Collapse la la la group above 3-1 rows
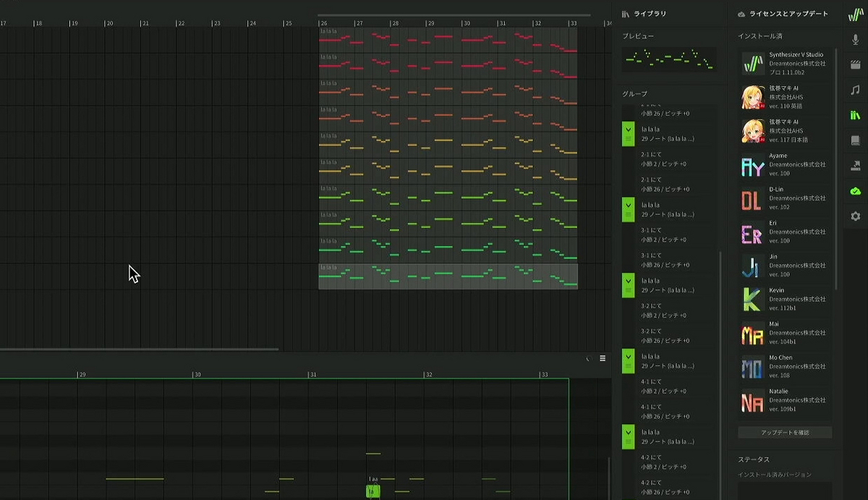The image size is (868, 500). pyautogui.click(x=628, y=210)
